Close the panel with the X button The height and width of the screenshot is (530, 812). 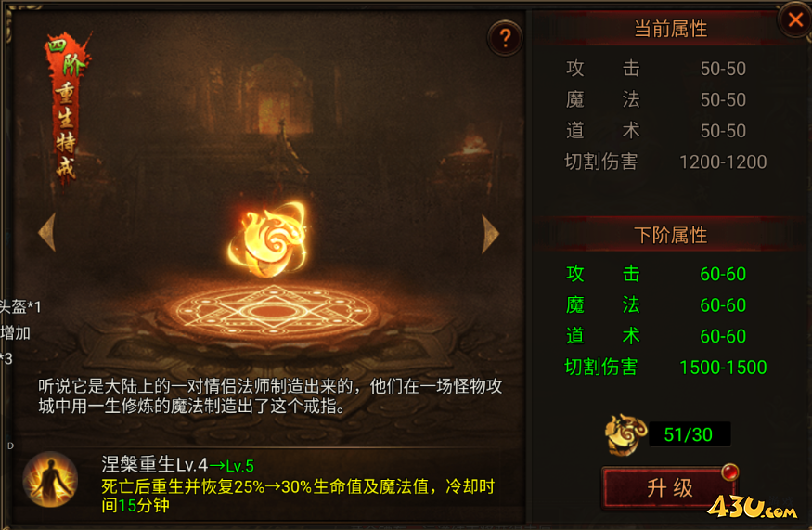click(795, 20)
